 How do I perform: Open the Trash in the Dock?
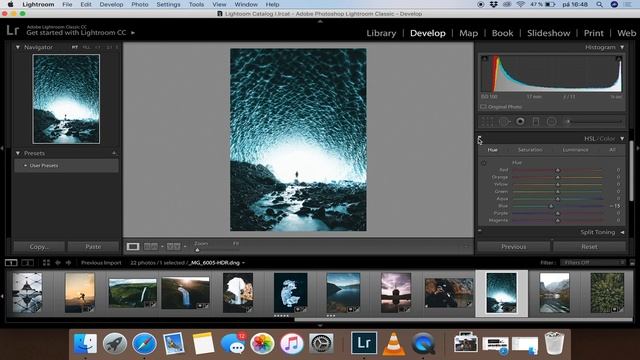(x=554, y=343)
